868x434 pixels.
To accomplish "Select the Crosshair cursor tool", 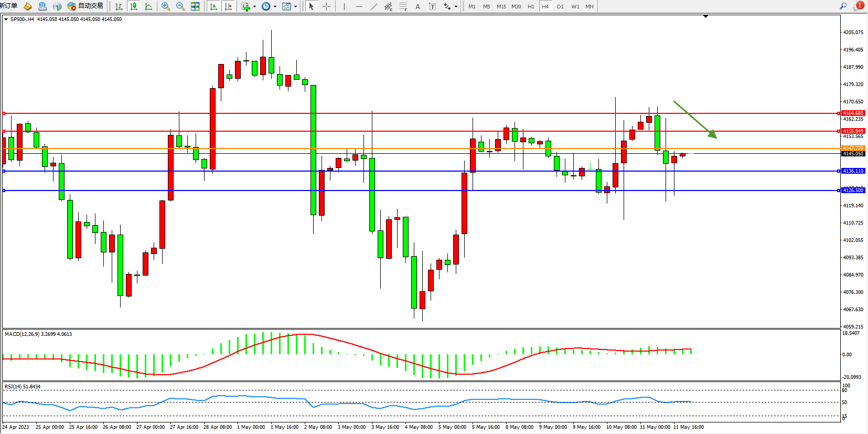I will pos(326,6).
